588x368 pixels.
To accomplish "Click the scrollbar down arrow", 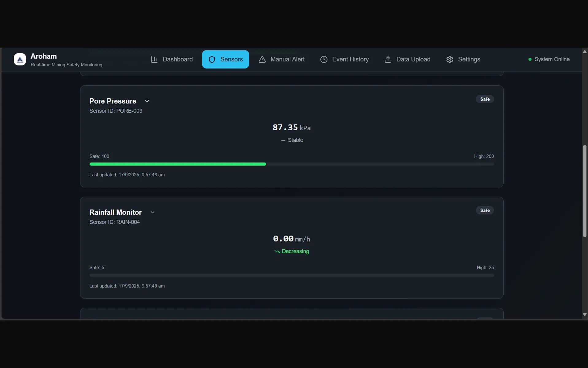I will click(585, 315).
